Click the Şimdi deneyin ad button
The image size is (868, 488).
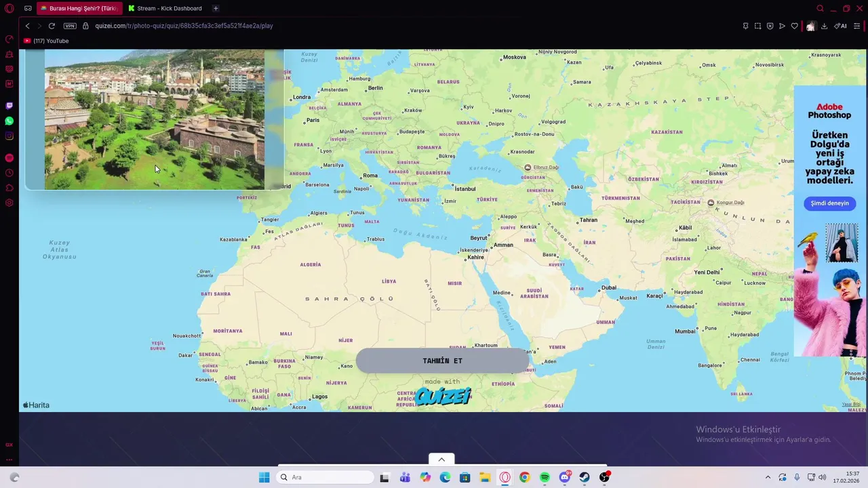tap(829, 203)
